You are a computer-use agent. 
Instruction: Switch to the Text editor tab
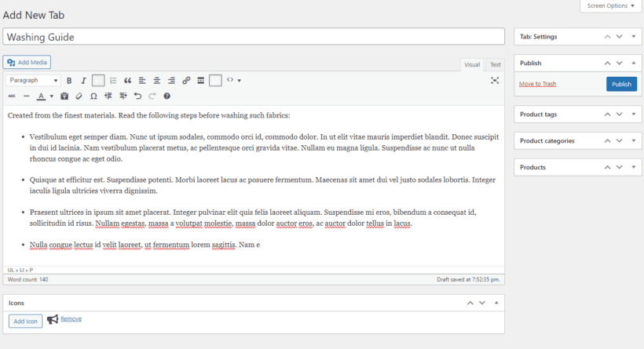[496, 65]
